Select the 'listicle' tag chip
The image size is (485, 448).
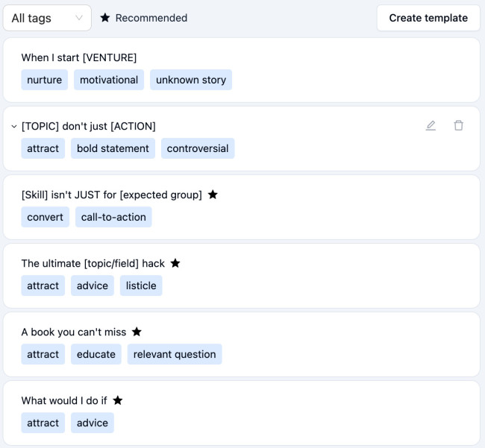pos(141,285)
